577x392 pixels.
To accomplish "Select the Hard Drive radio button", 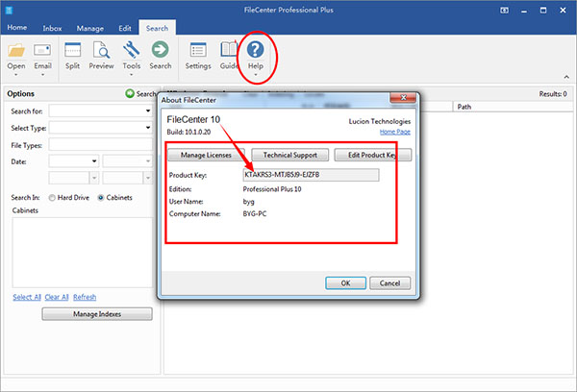I will coord(53,197).
